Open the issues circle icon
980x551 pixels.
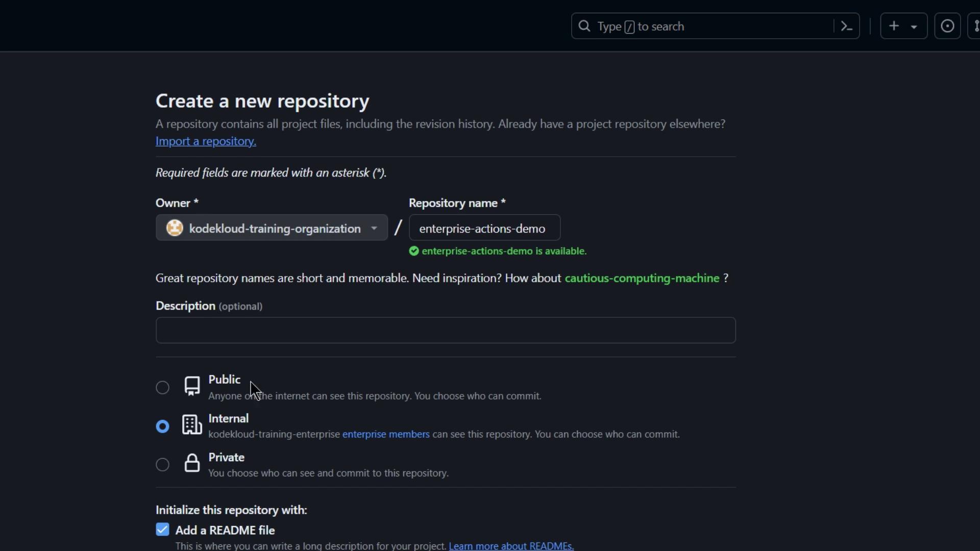pos(947,26)
